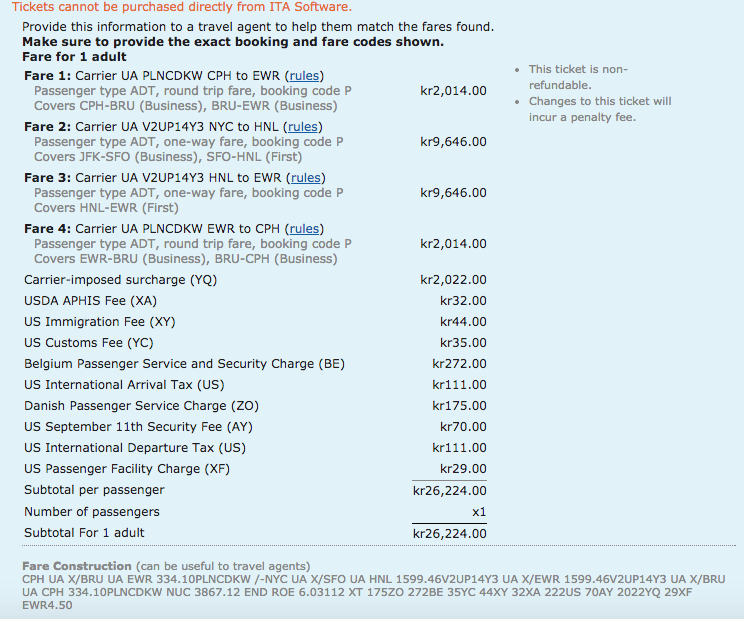Click the USDA APHIS Fee (XA) label
Image resolution: width=744 pixels, height=619 pixels.
(90, 301)
